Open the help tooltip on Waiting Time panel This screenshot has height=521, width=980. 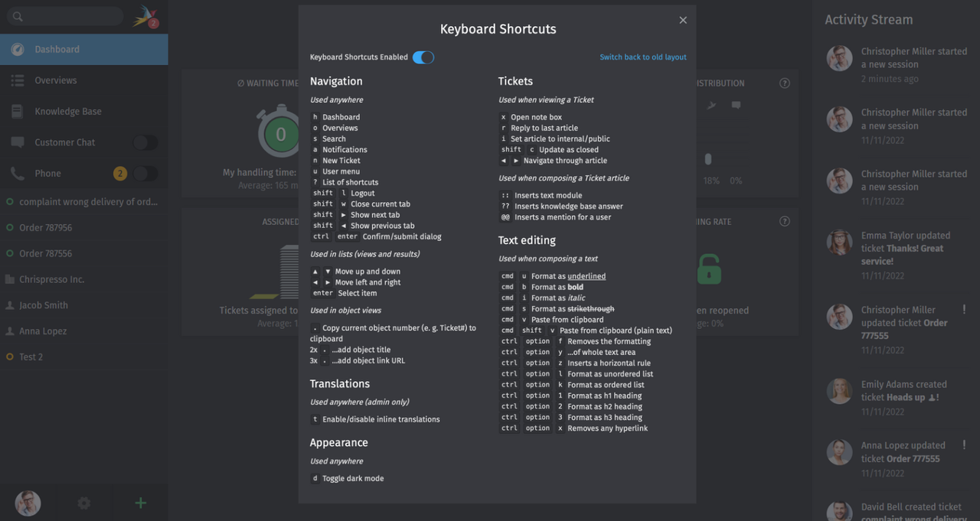784,83
